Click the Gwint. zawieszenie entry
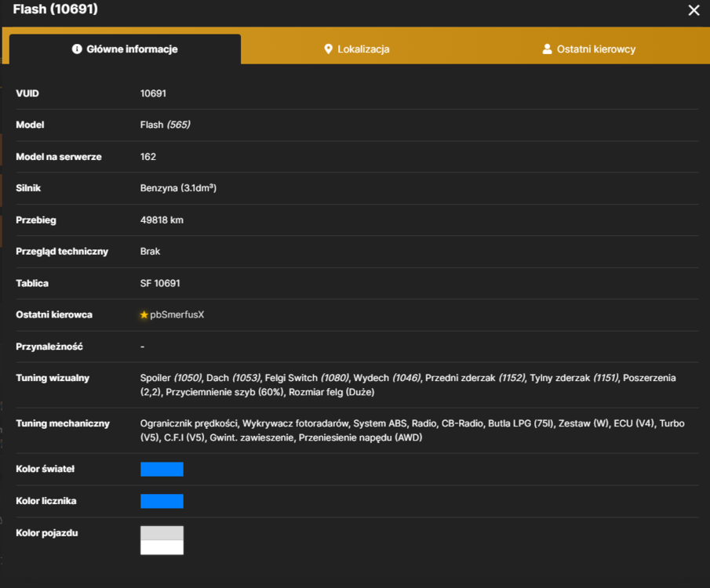The image size is (710, 588). point(251,437)
